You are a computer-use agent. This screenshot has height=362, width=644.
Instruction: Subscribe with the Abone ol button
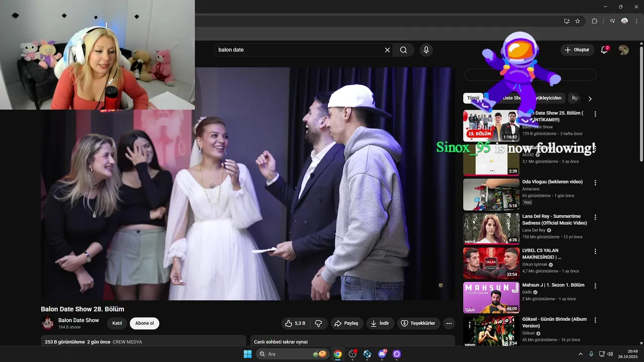pos(144,323)
